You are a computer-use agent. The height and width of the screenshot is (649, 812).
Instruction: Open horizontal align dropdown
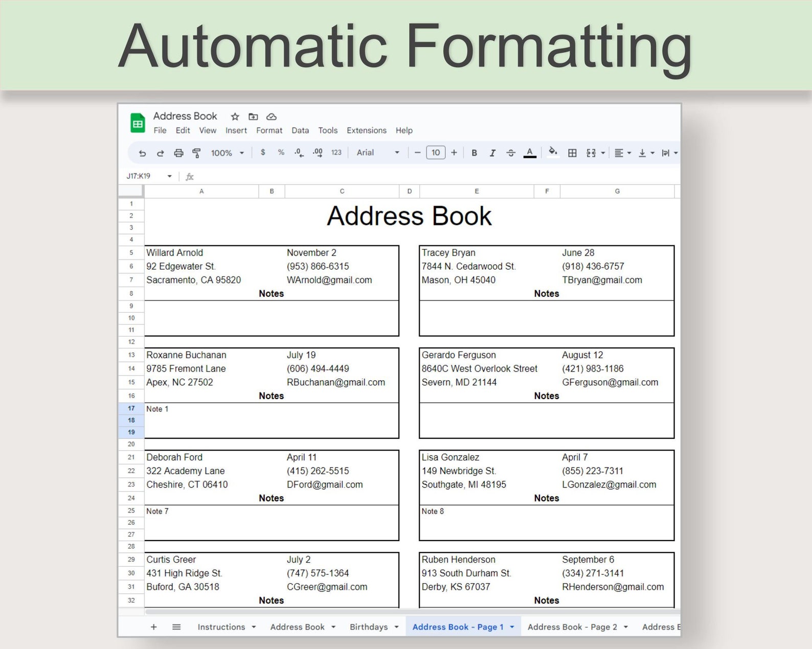(622, 153)
